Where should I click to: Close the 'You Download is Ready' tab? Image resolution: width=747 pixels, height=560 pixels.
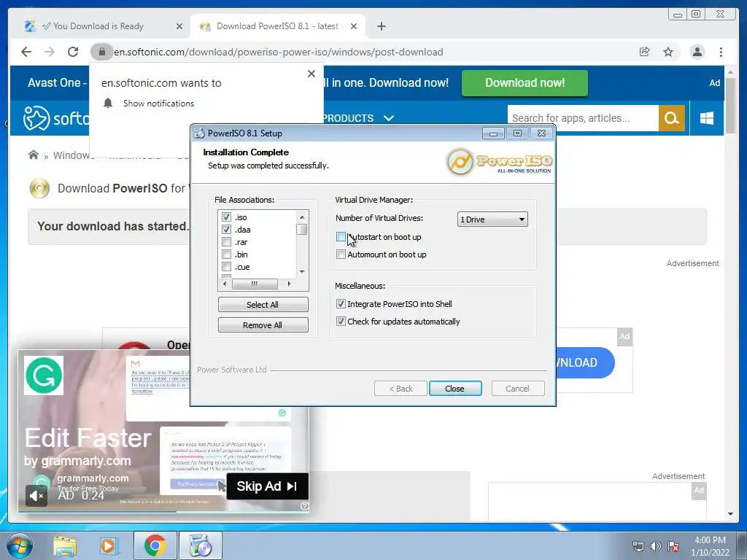click(179, 26)
